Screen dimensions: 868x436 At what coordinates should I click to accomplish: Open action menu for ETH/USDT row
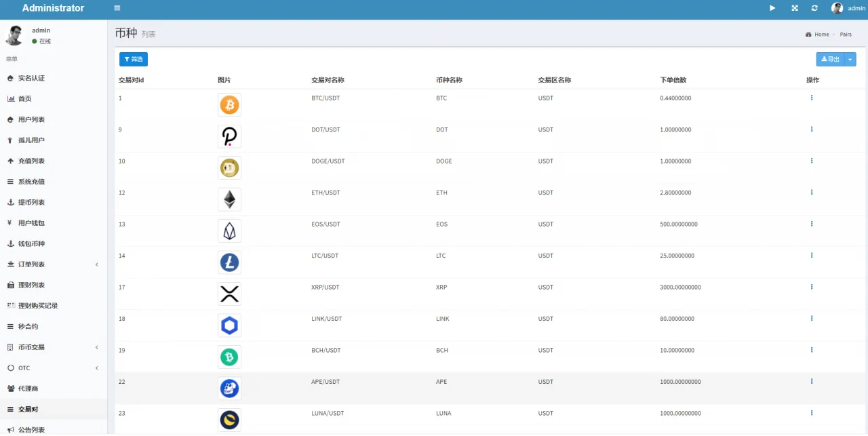pyautogui.click(x=811, y=193)
